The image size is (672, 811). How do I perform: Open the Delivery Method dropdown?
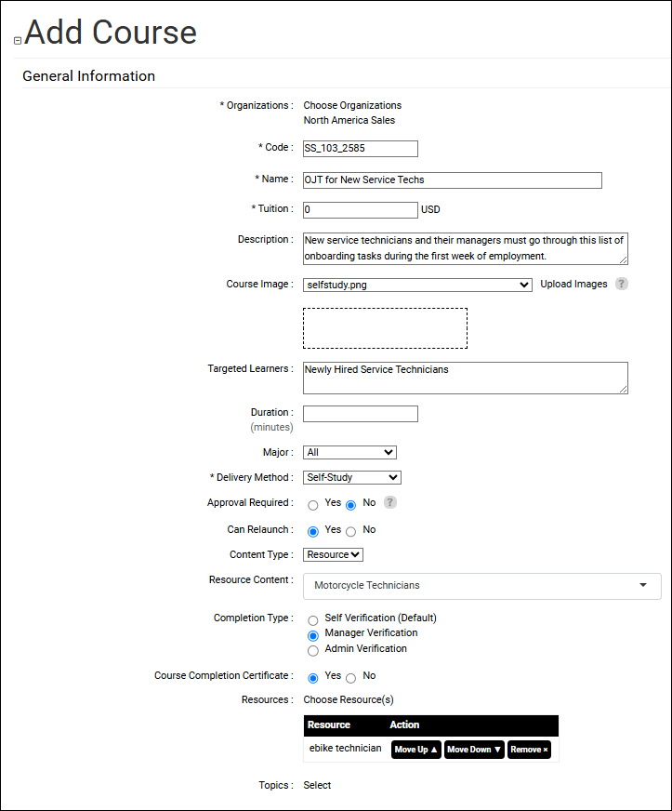point(352,477)
